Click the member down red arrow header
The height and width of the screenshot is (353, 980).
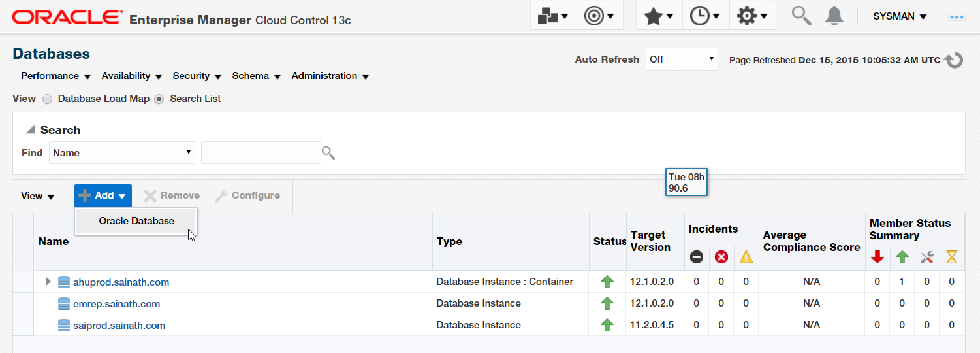(877, 258)
